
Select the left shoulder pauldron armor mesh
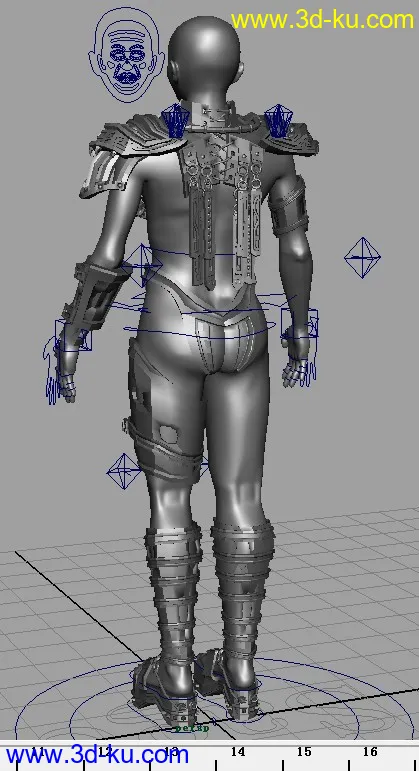132,152
